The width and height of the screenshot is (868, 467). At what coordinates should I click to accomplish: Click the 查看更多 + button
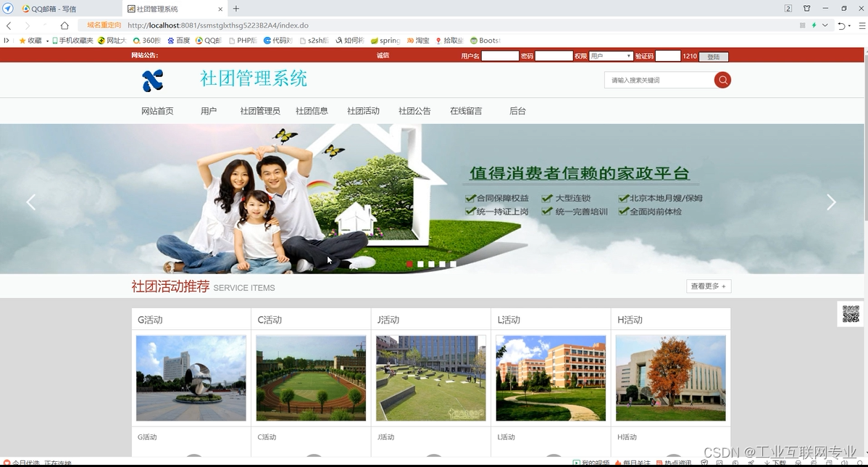709,286
